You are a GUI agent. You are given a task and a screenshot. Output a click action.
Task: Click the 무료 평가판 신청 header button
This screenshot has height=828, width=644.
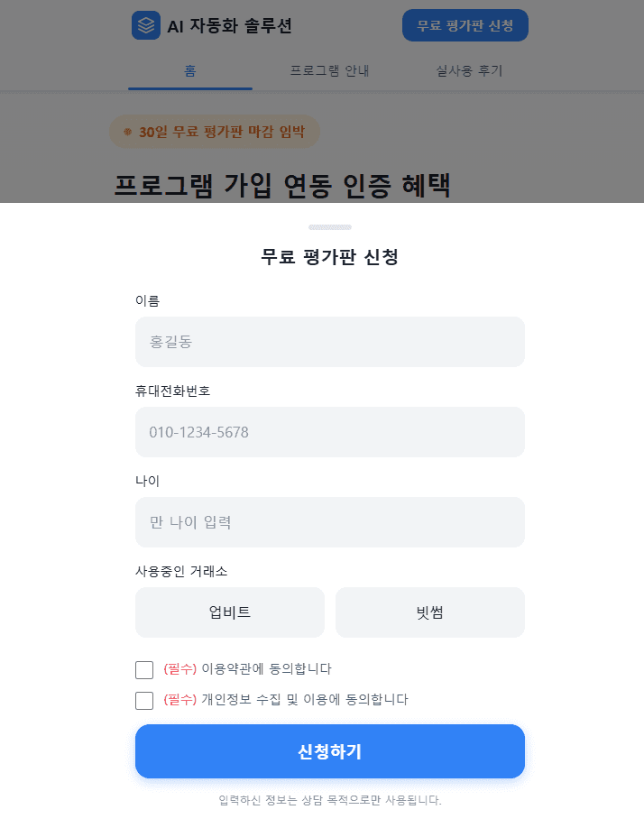(465, 25)
